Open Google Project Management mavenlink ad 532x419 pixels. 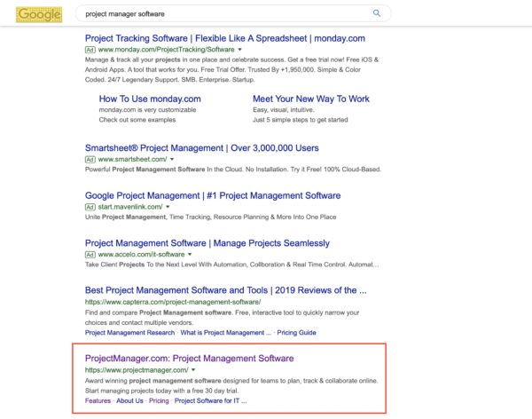[213, 195]
